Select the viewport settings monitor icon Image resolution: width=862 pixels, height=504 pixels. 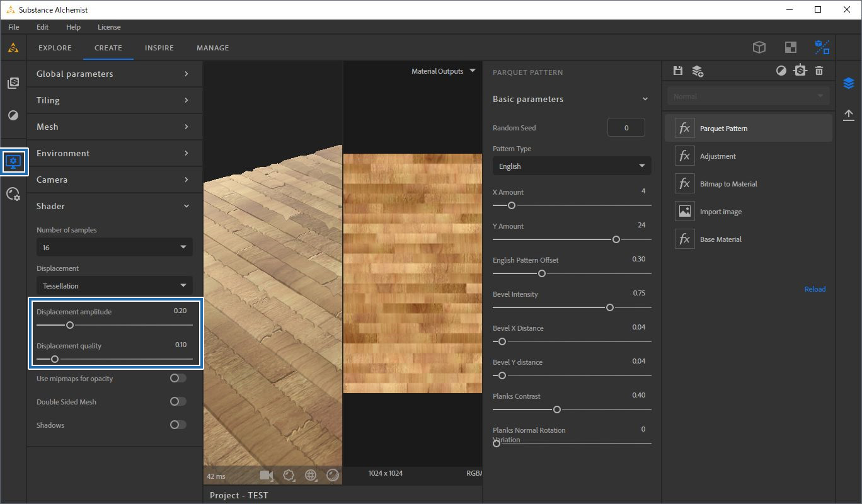pyautogui.click(x=13, y=162)
